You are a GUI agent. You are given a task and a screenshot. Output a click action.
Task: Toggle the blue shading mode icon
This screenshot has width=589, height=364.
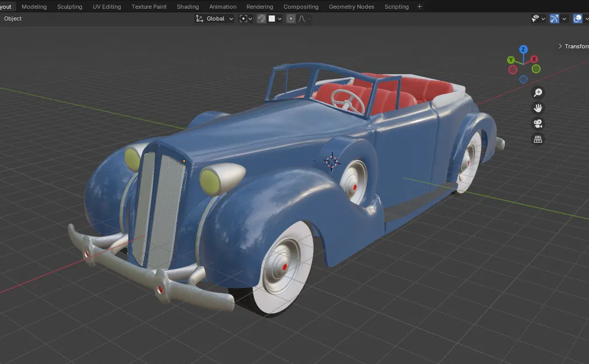(x=578, y=18)
